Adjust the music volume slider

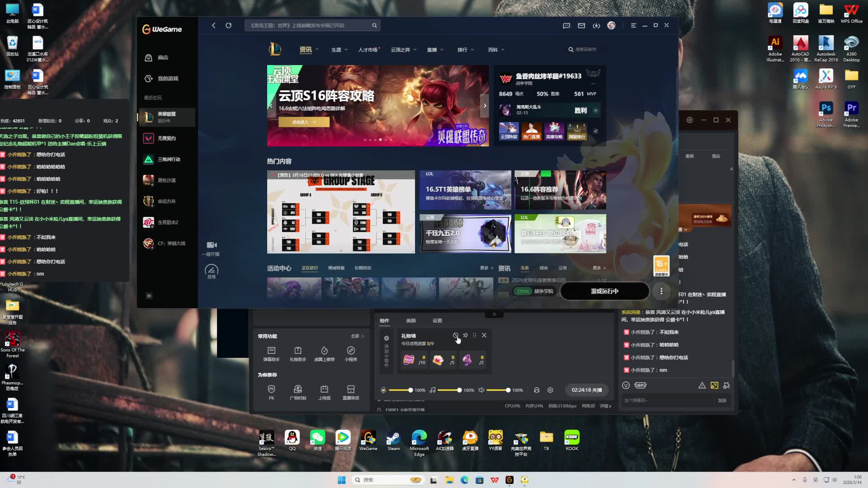[x=459, y=390]
